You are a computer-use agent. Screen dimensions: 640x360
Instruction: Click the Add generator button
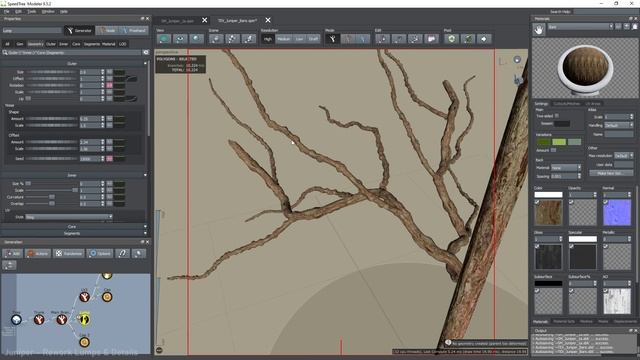point(13,253)
